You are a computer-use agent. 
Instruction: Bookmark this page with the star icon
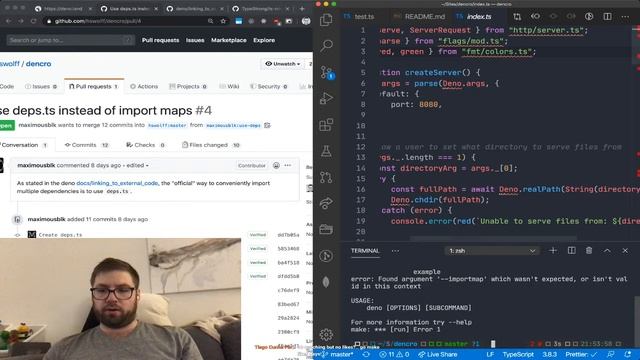[223, 21]
